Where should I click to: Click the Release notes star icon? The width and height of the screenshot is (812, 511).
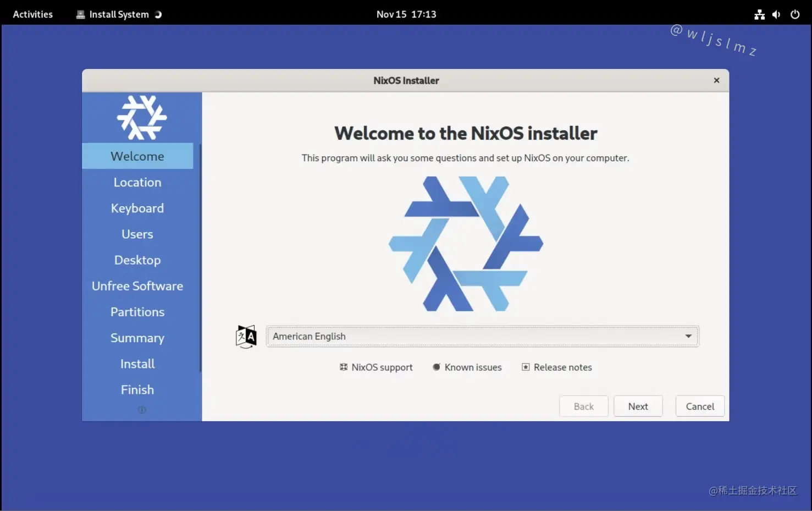(x=526, y=367)
